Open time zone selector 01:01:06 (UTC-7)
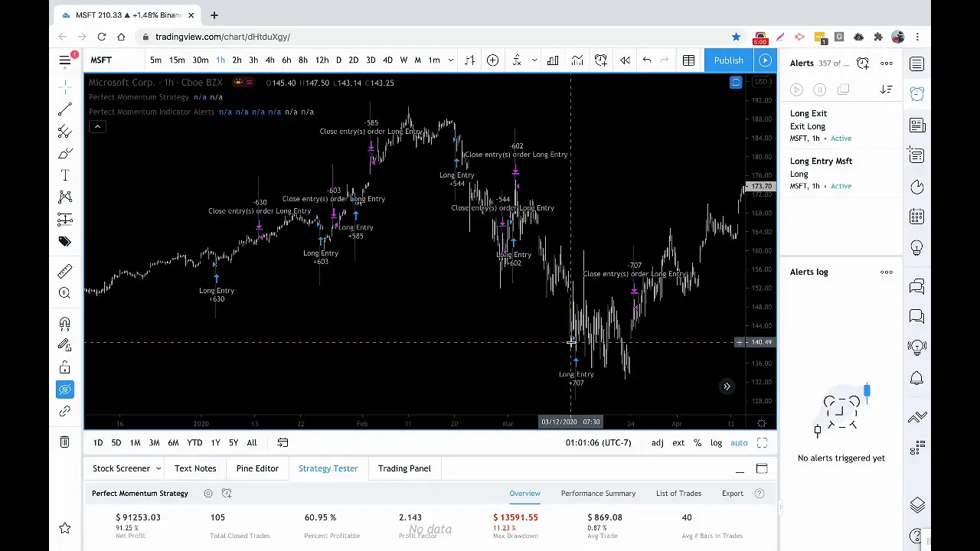The height and width of the screenshot is (551, 980). pyautogui.click(x=598, y=442)
